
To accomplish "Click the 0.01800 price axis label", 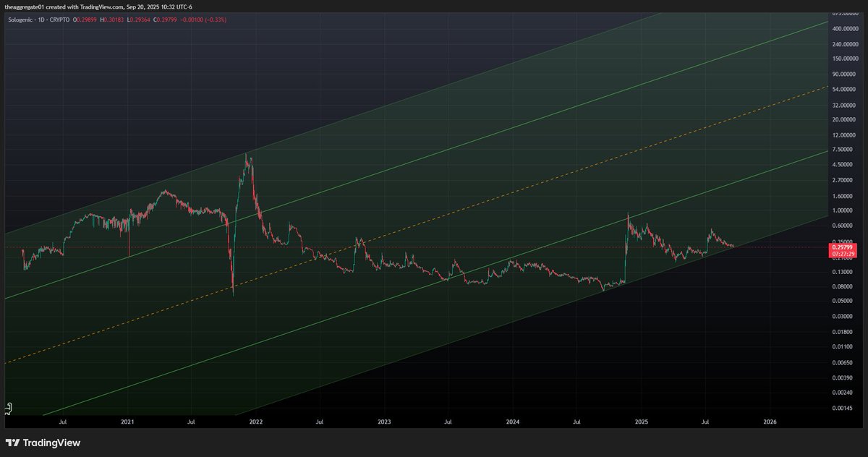I will [844, 332].
